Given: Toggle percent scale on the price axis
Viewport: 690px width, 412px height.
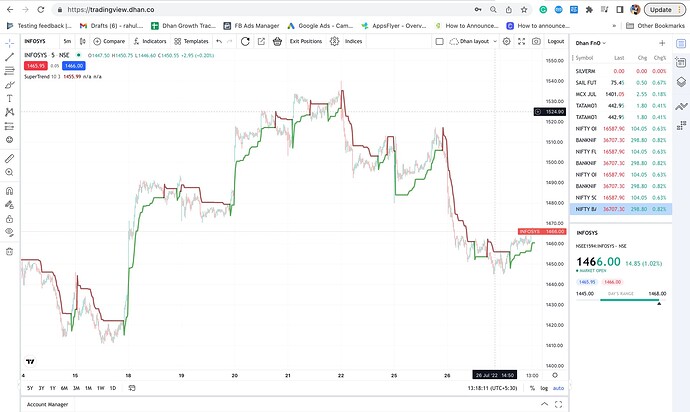Looking at the screenshot, I should [x=532, y=388].
